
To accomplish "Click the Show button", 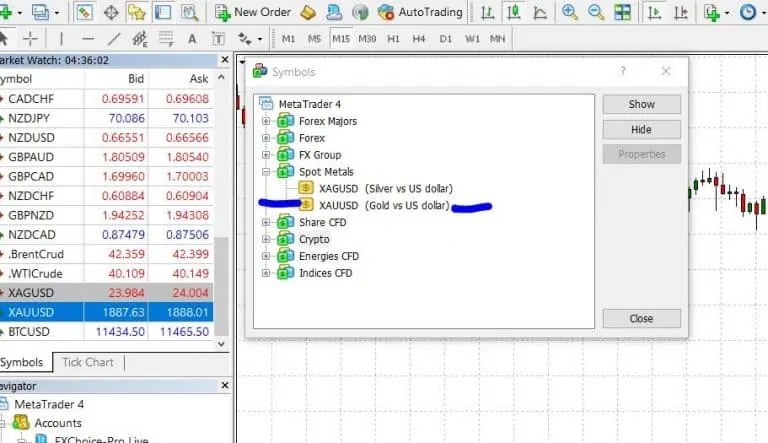I will point(642,104).
